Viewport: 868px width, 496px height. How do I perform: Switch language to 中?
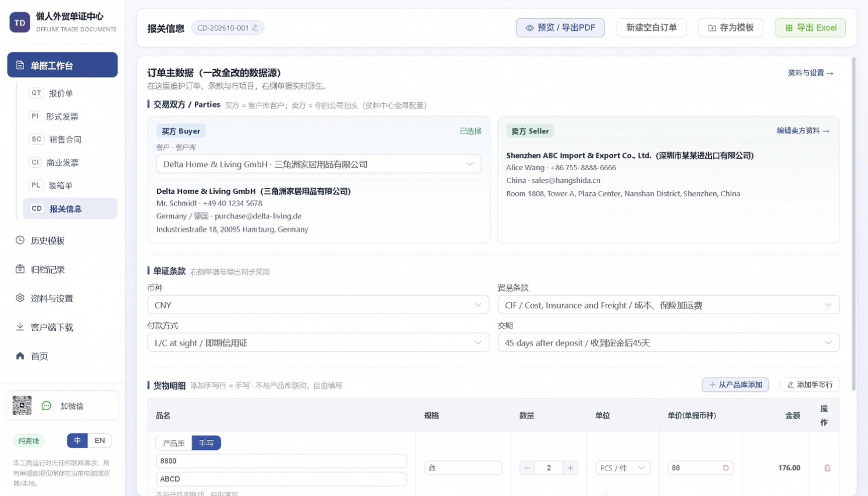point(77,440)
